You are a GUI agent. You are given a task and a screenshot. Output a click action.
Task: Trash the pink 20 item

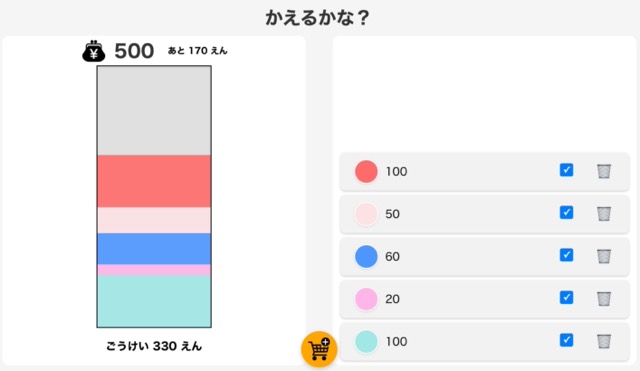tap(604, 298)
